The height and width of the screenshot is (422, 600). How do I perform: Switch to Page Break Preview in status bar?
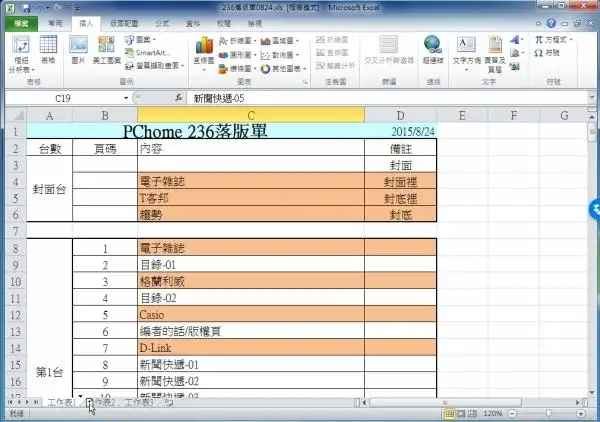pyautogui.click(x=473, y=414)
